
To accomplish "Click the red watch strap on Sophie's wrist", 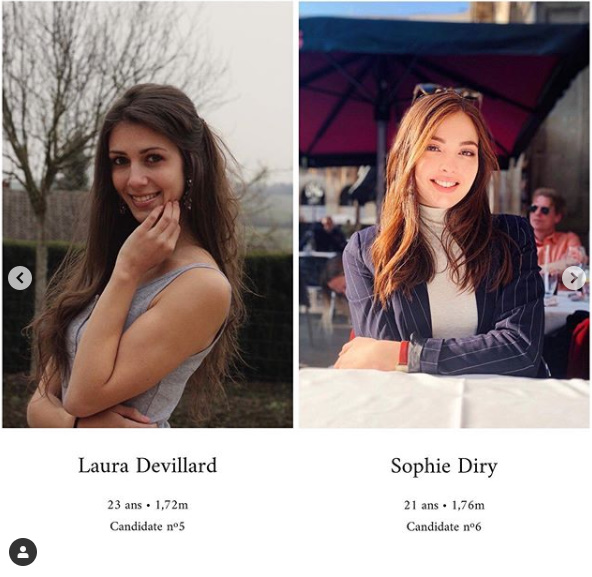I will [x=404, y=353].
